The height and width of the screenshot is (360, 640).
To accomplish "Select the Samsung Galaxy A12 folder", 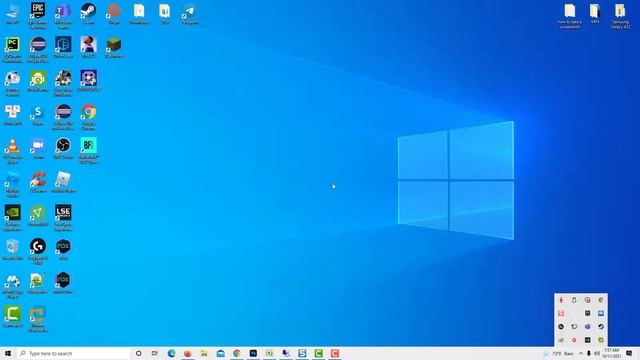I will tap(620, 16).
